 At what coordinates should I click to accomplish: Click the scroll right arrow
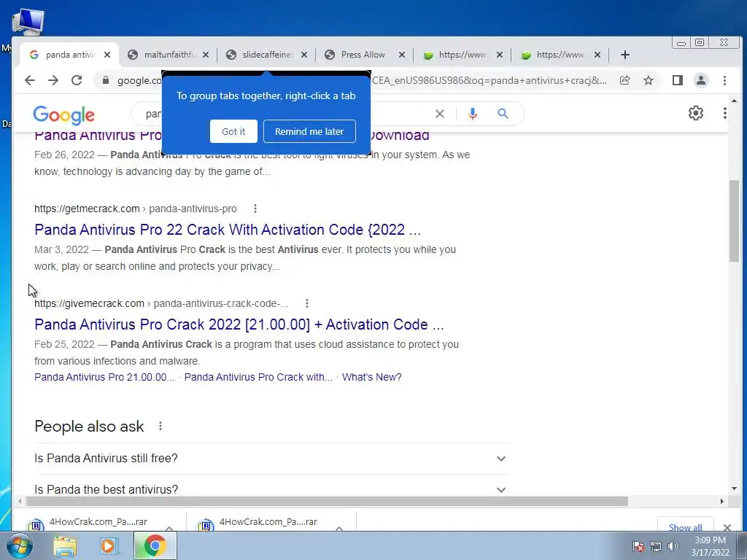722,502
